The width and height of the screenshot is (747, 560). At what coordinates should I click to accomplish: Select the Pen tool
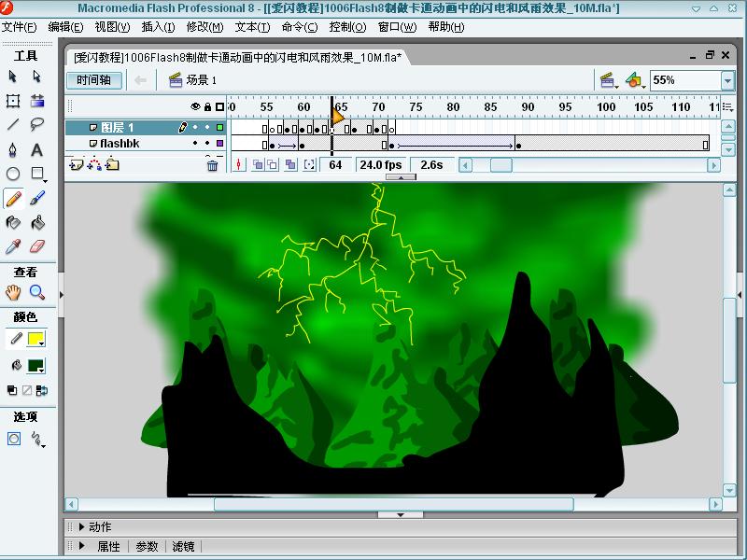(x=13, y=150)
